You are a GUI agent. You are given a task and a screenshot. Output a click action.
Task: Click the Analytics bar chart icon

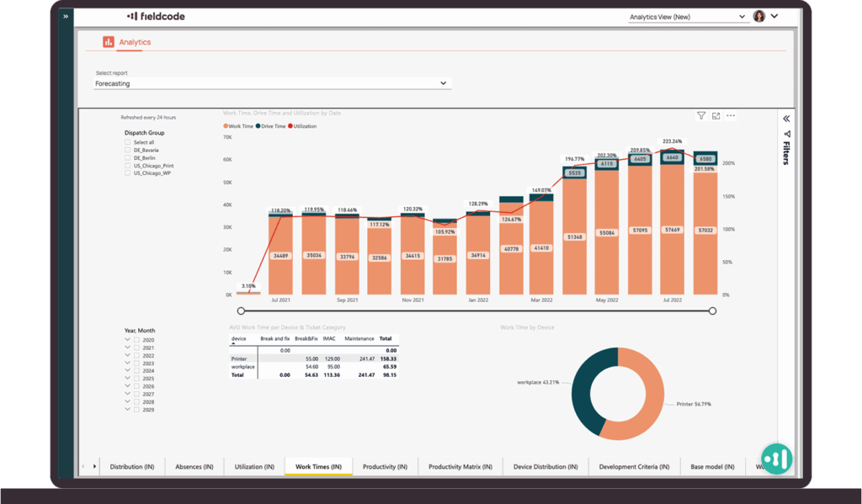click(109, 42)
